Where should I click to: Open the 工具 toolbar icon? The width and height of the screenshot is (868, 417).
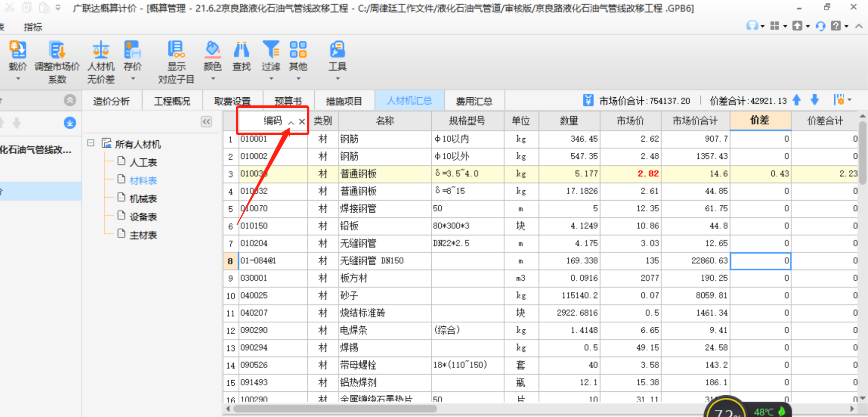(338, 49)
